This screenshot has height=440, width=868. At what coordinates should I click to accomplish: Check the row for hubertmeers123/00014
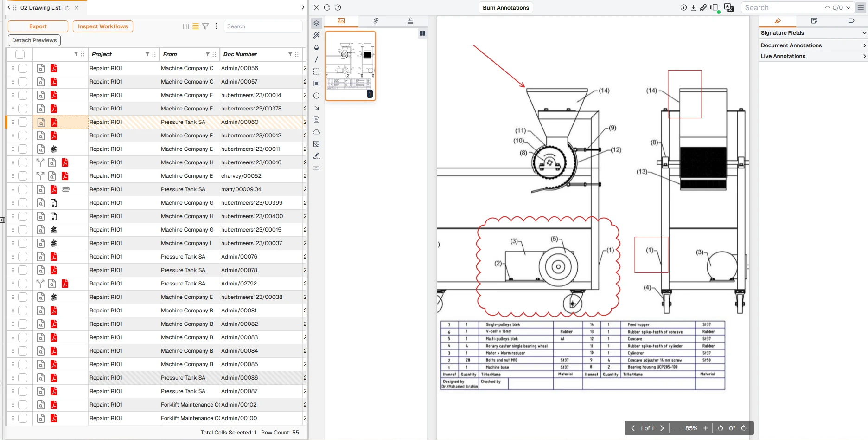click(23, 95)
